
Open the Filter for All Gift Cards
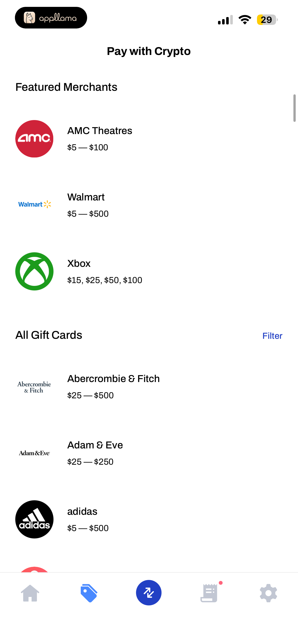272,336
